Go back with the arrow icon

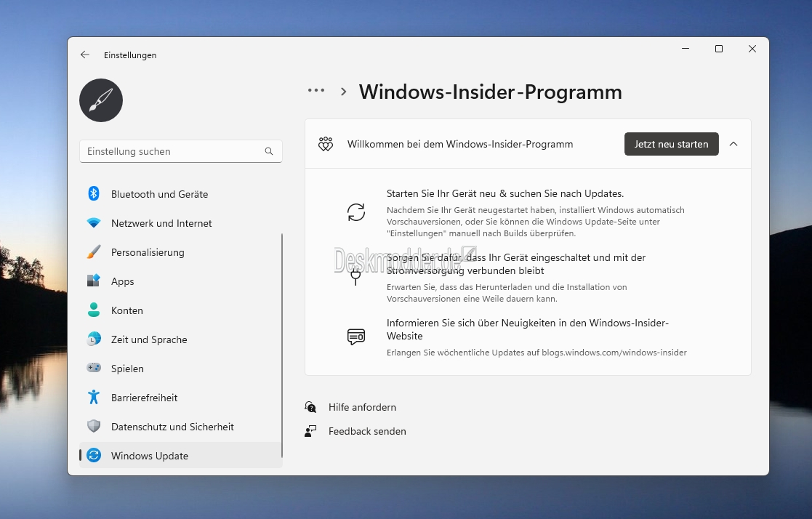(x=85, y=55)
